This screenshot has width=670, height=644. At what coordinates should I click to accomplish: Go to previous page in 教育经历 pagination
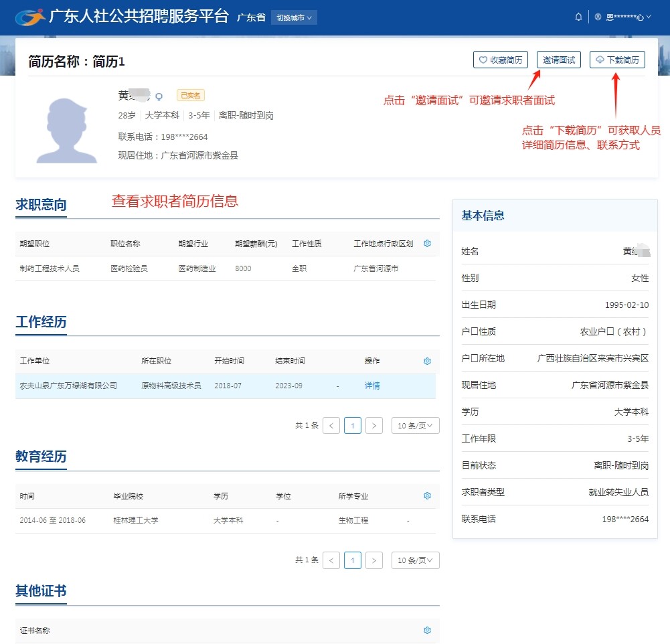click(331, 560)
